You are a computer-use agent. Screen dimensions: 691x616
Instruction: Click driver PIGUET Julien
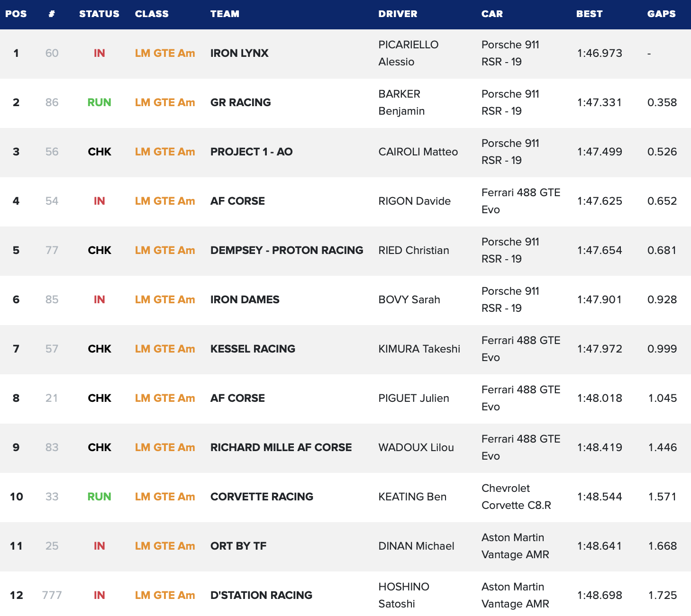click(414, 398)
